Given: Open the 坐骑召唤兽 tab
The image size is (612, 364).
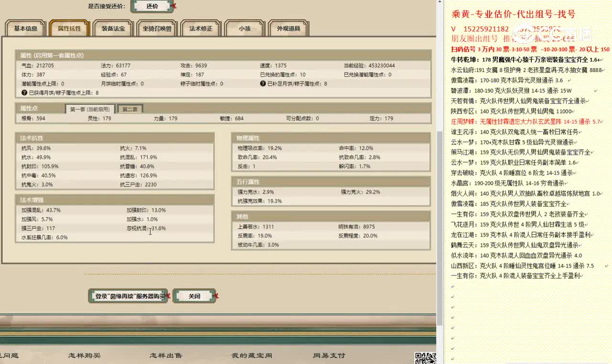Looking at the screenshot, I should point(157,29).
